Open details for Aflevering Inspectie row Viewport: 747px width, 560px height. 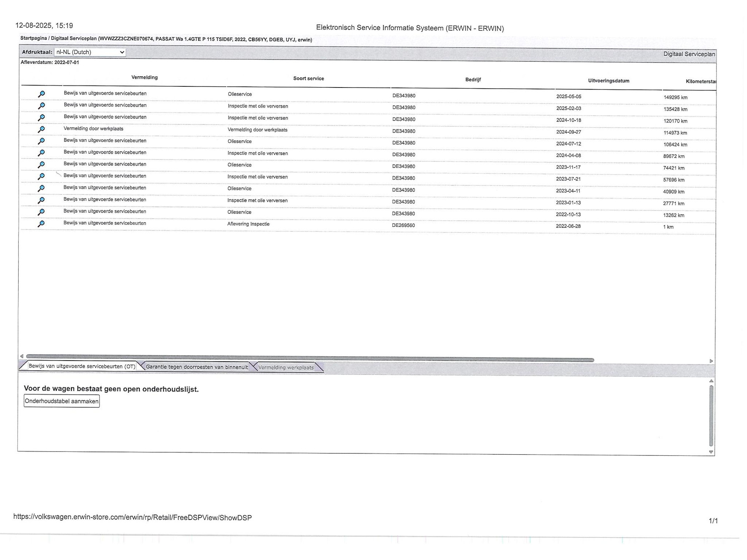(41, 224)
